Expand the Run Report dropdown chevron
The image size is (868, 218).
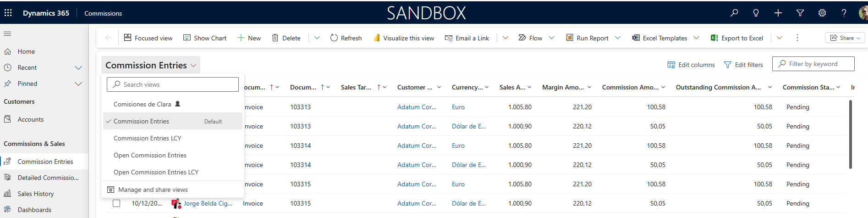(618, 38)
